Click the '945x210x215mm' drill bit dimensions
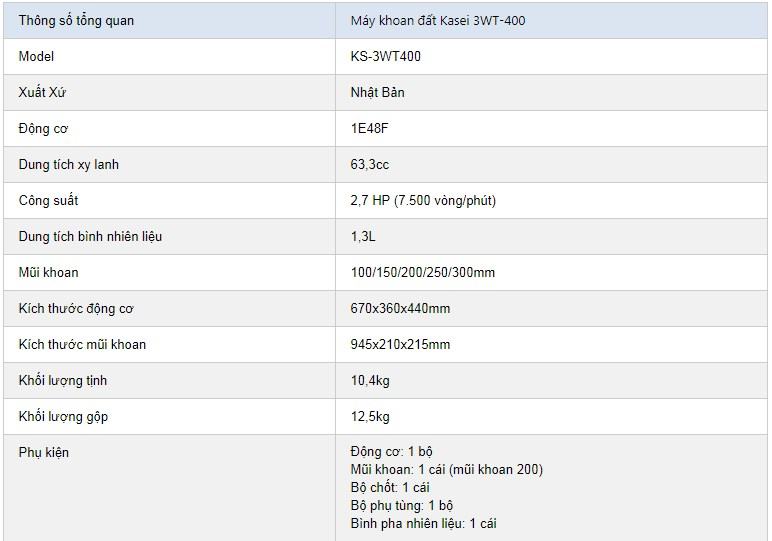Image resolution: width=772 pixels, height=541 pixels. [400, 344]
